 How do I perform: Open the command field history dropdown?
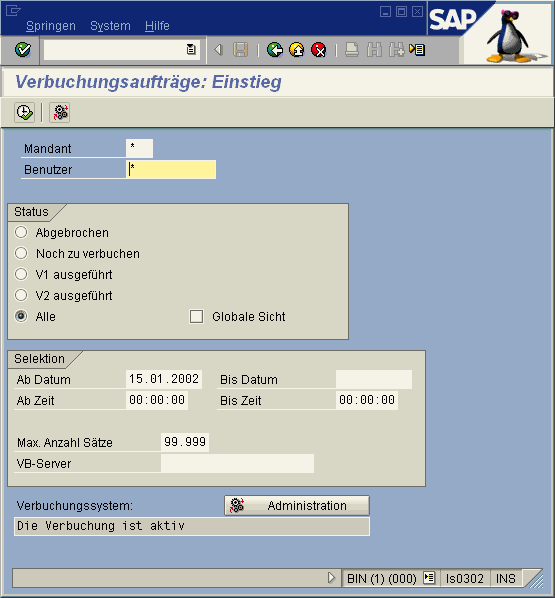191,49
